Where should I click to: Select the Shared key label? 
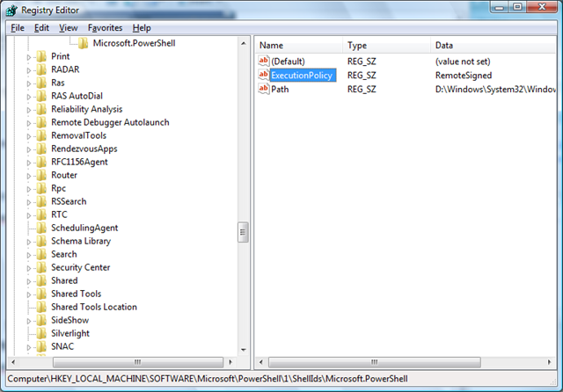coord(64,281)
